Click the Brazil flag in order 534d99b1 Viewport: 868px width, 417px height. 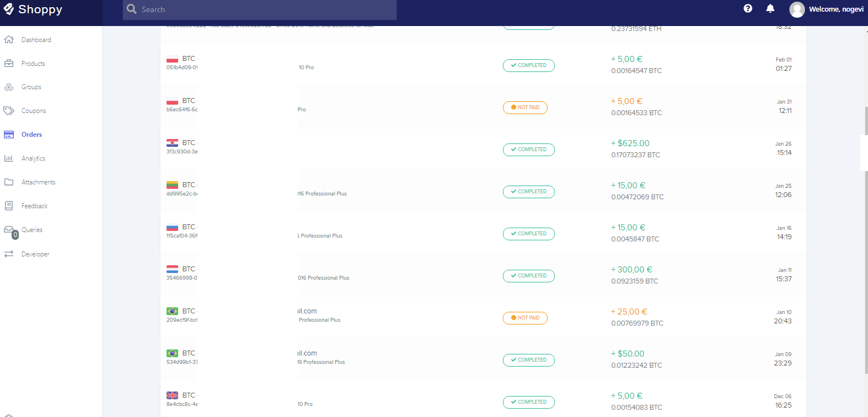coord(172,353)
